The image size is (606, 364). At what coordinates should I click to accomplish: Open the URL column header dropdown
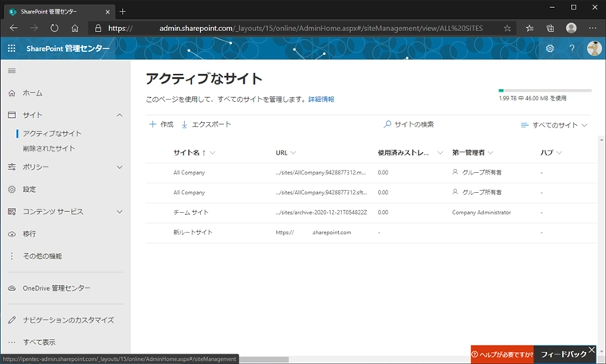(293, 153)
